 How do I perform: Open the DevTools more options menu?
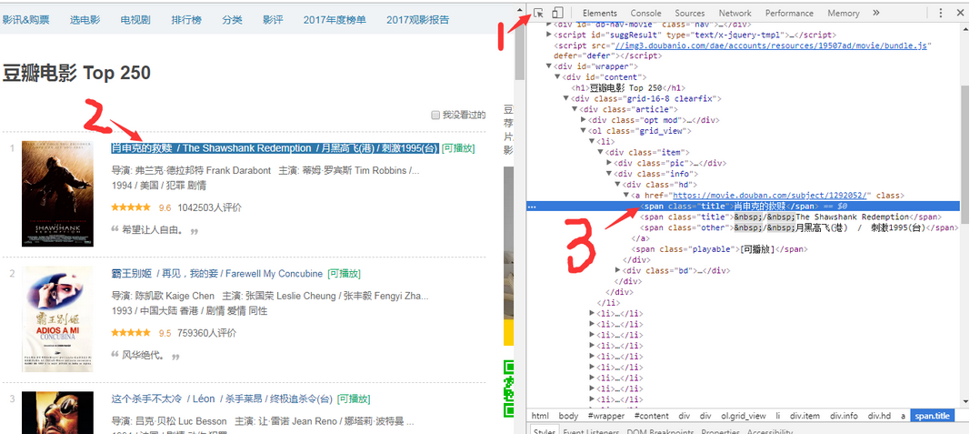click(x=941, y=13)
